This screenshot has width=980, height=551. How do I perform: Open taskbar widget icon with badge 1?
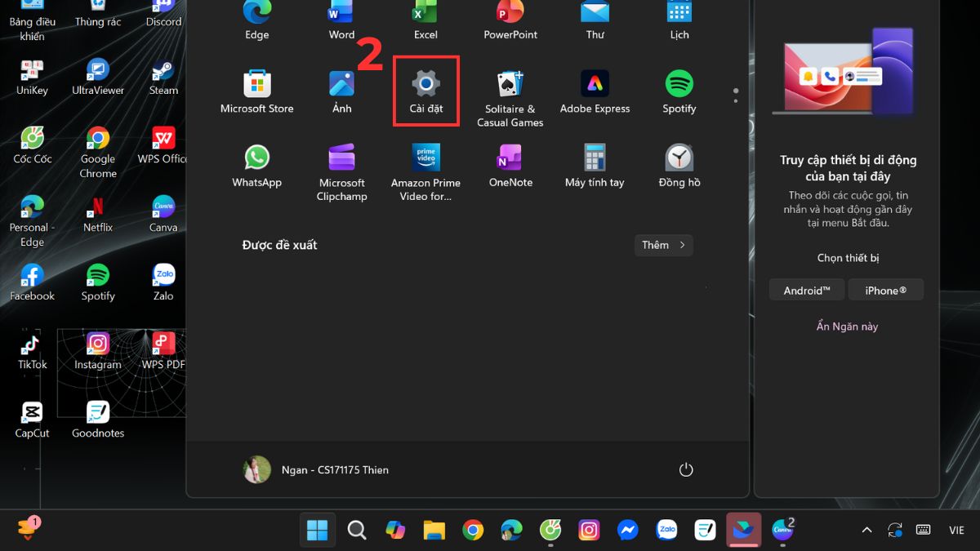pos(27,528)
